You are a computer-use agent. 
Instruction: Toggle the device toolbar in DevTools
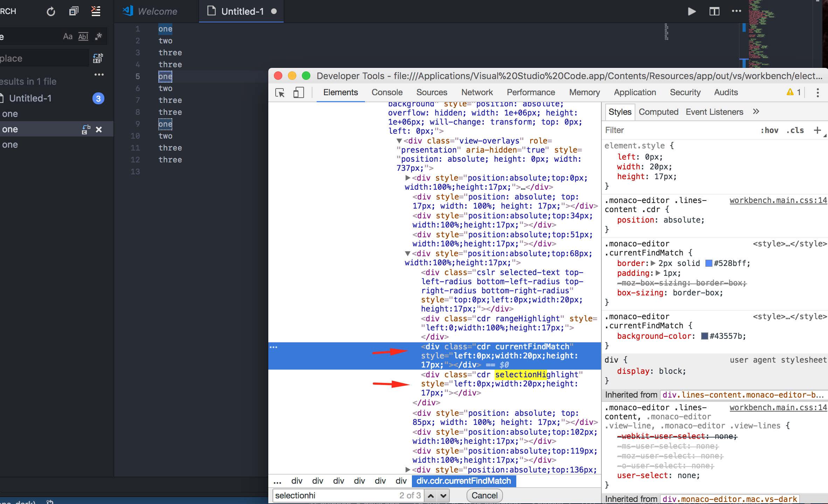(x=298, y=93)
